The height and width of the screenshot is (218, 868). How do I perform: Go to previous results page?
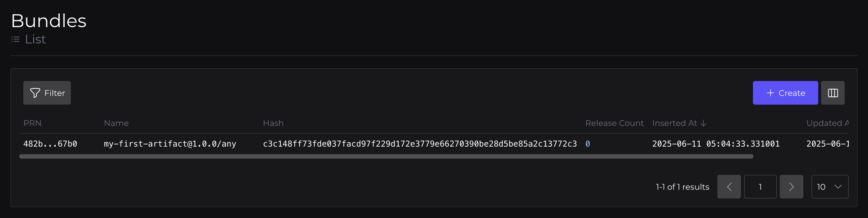pos(729,187)
